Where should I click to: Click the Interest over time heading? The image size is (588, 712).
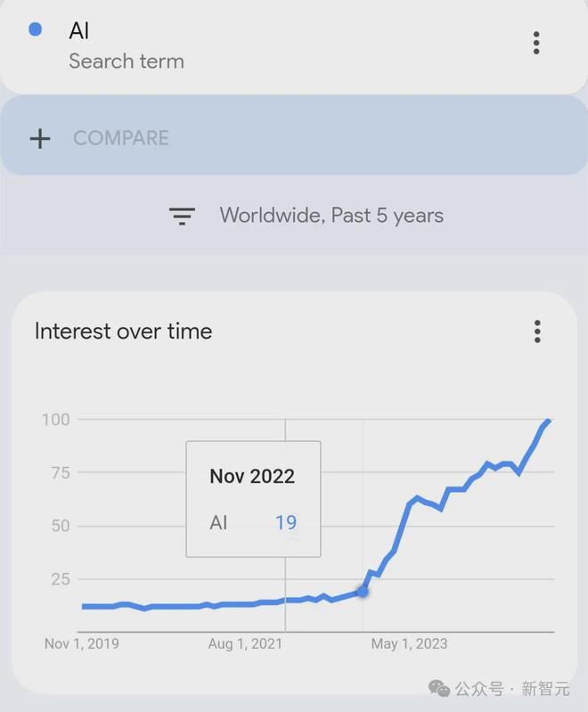(123, 331)
